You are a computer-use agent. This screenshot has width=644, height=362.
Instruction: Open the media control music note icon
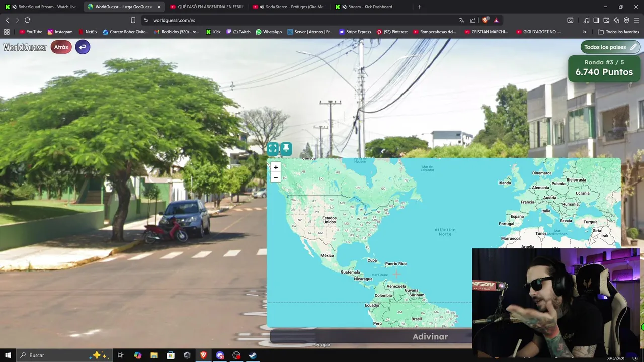(x=586, y=20)
